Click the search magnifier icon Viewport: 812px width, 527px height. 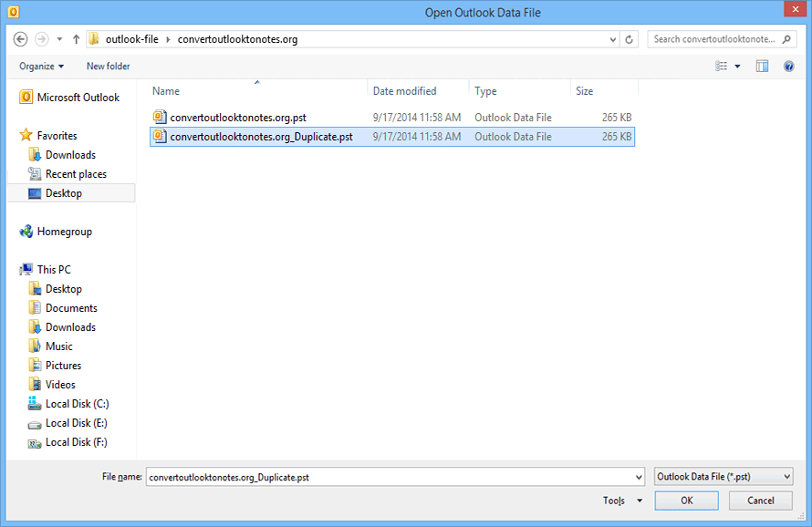coord(786,39)
